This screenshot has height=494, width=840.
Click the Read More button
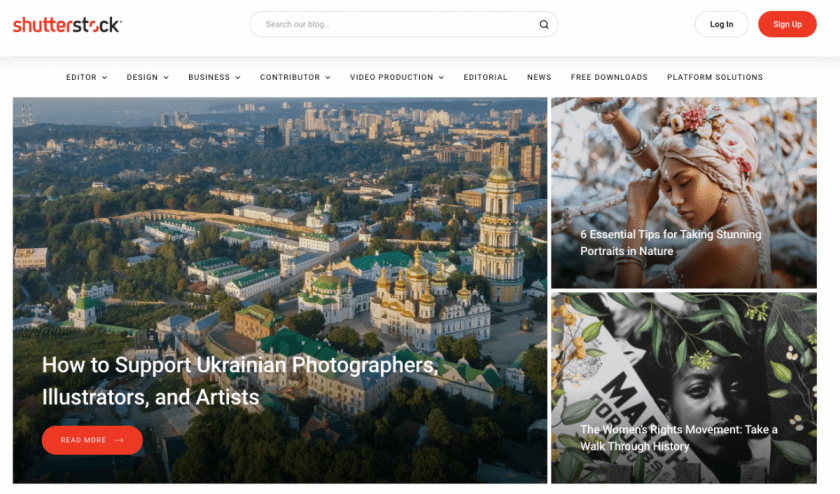pyautogui.click(x=92, y=440)
